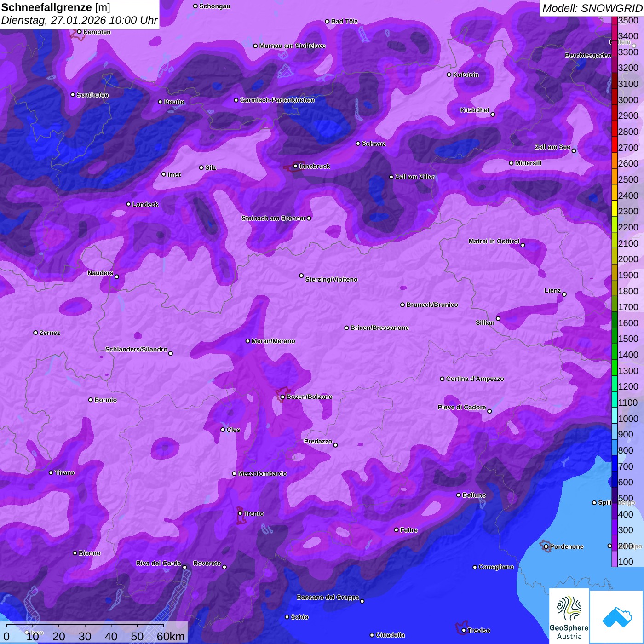Click the Predazzo marker dot
Viewport: 644px width, 644px height.
[x=335, y=445]
